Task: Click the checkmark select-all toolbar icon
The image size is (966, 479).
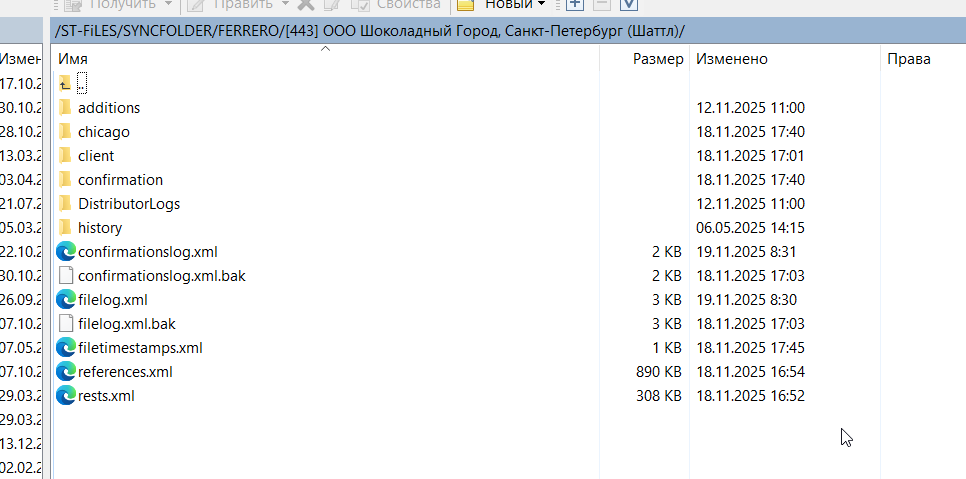Action: pyautogui.click(x=628, y=4)
